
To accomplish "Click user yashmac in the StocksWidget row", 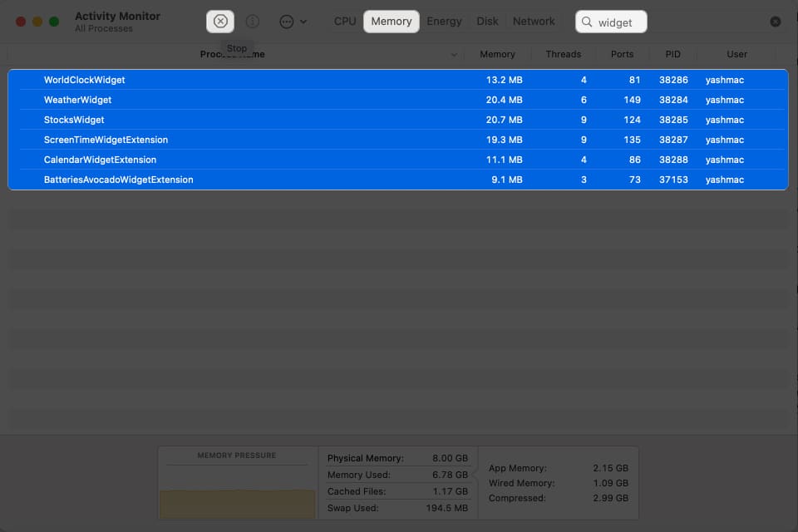I will click(x=725, y=120).
